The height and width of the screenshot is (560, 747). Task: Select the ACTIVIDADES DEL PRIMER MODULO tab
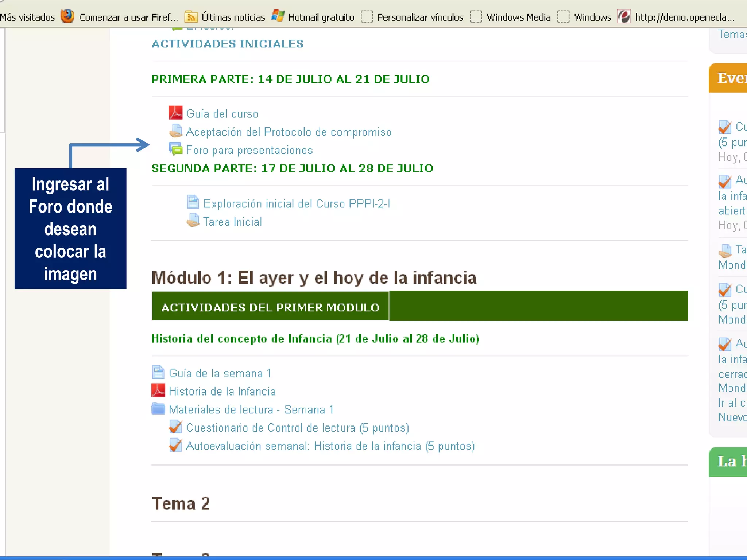coord(270,307)
